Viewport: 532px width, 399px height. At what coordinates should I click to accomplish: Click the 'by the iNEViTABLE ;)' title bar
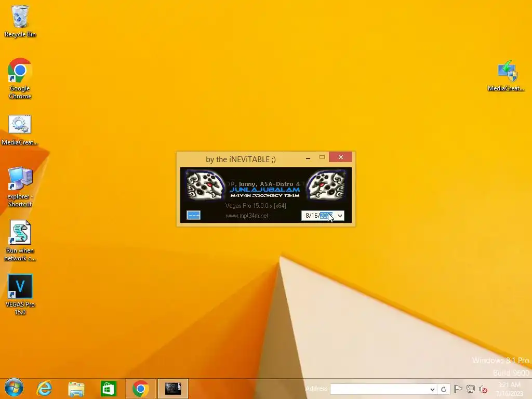point(241,159)
